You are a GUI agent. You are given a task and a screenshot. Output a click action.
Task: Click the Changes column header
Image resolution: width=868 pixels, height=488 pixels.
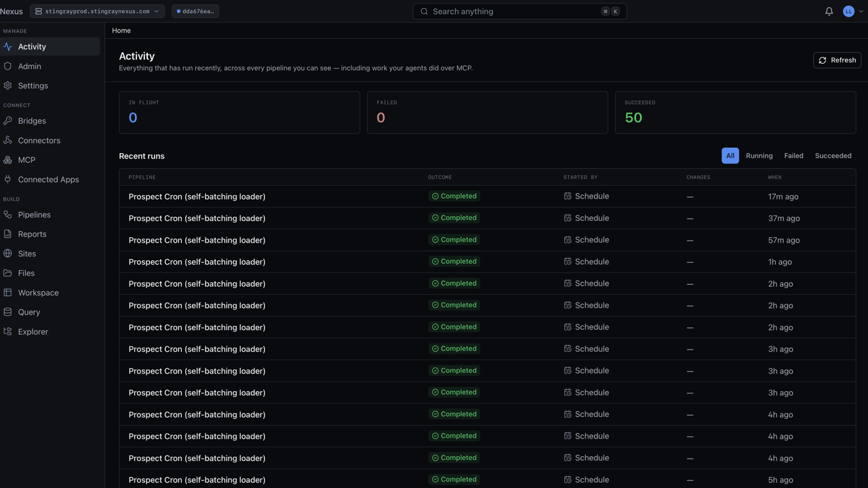tap(698, 178)
